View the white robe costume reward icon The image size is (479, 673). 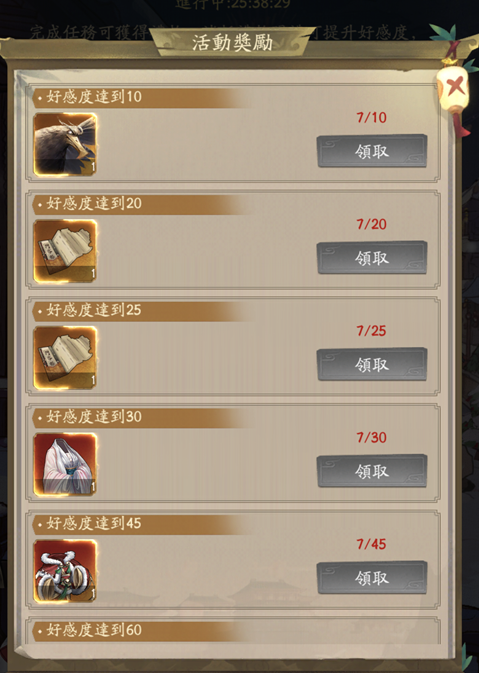(x=65, y=464)
